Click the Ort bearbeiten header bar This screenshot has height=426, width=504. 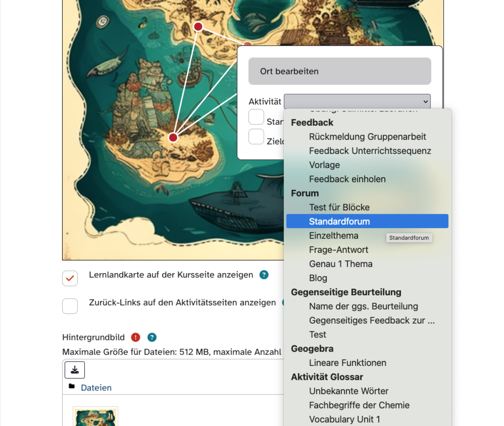pos(339,71)
